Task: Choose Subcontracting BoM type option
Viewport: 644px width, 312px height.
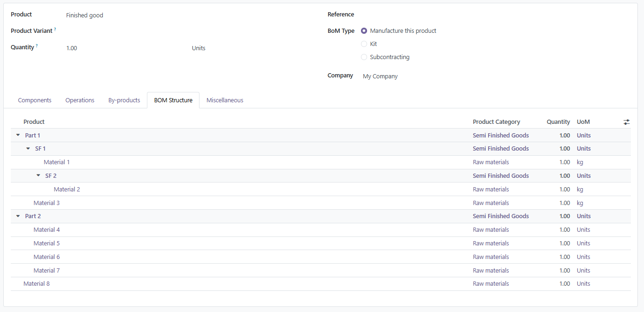Action: point(364,57)
